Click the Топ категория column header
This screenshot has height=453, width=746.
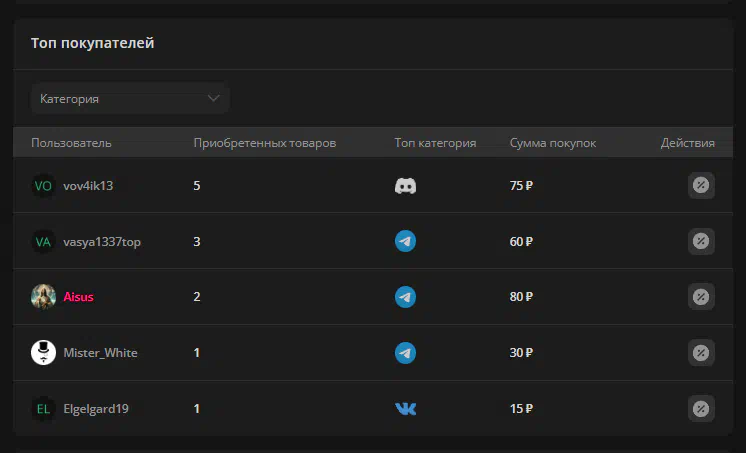point(435,143)
